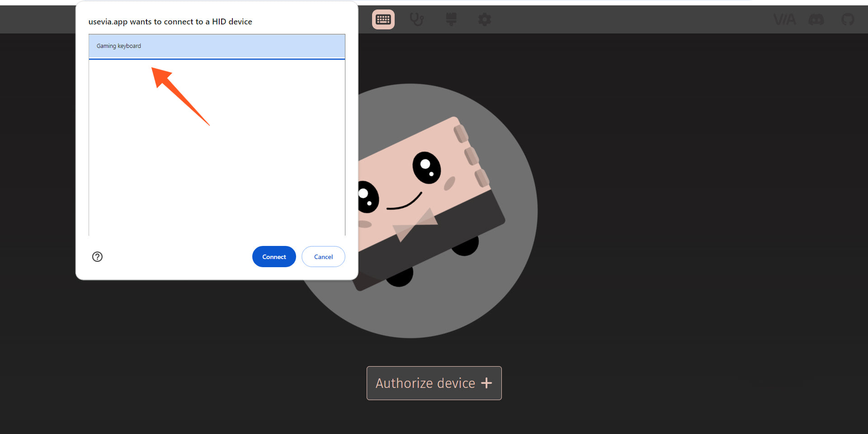Select Gaming keyboard in device list
The height and width of the screenshot is (434, 868).
click(217, 46)
